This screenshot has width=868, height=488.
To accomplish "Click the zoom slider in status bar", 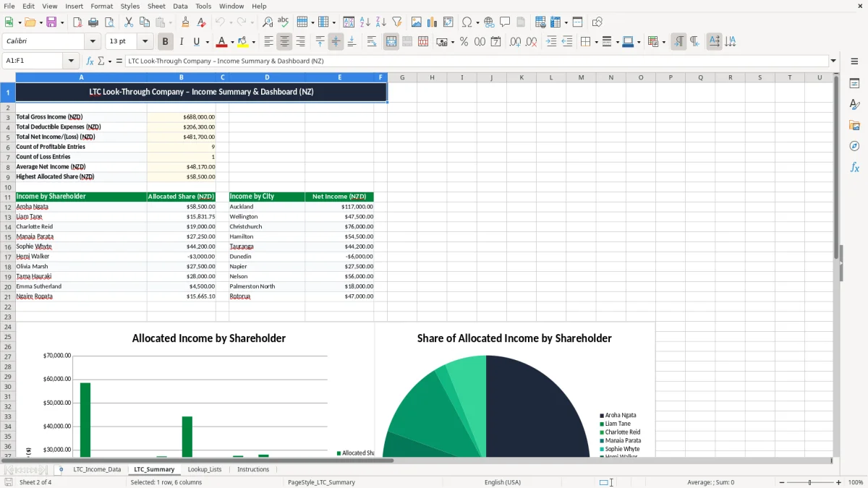I will click(x=809, y=482).
